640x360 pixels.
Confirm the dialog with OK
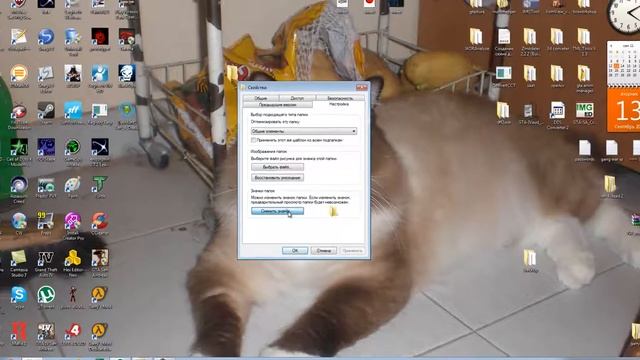pos(295,251)
